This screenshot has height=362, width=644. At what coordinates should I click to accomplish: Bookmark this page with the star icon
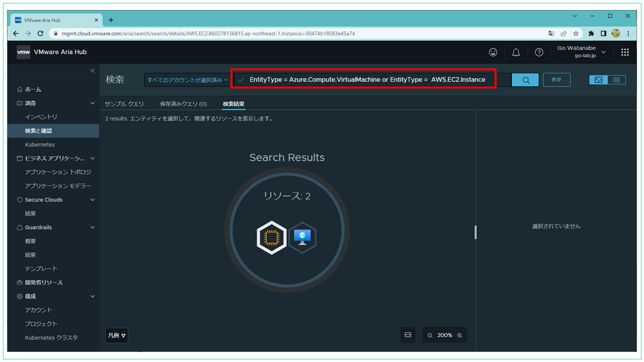(x=576, y=33)
